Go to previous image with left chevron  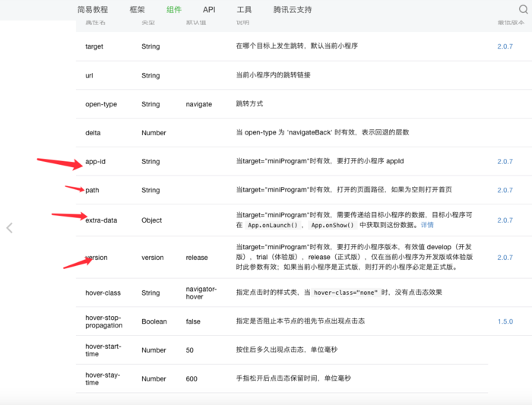[9, 228]
